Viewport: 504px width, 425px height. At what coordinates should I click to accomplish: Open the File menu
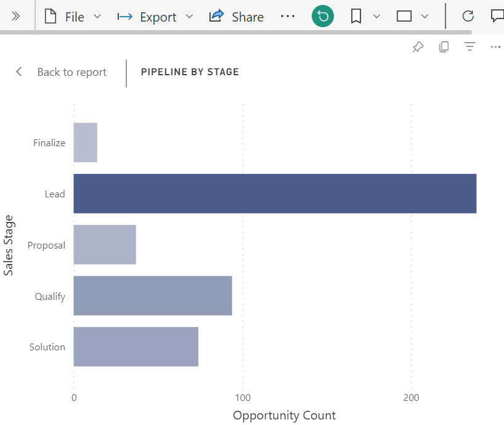pyautogui.click(x=73, y=17)
